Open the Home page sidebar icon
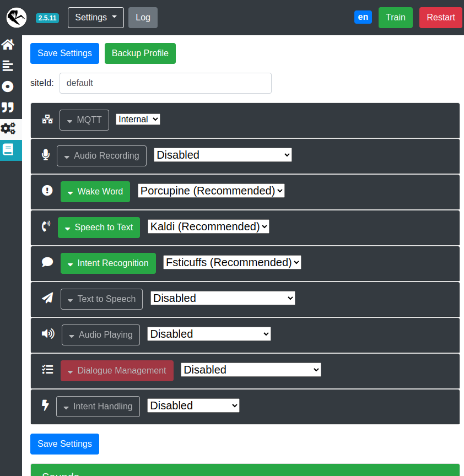464x476 pixels. 8,45
